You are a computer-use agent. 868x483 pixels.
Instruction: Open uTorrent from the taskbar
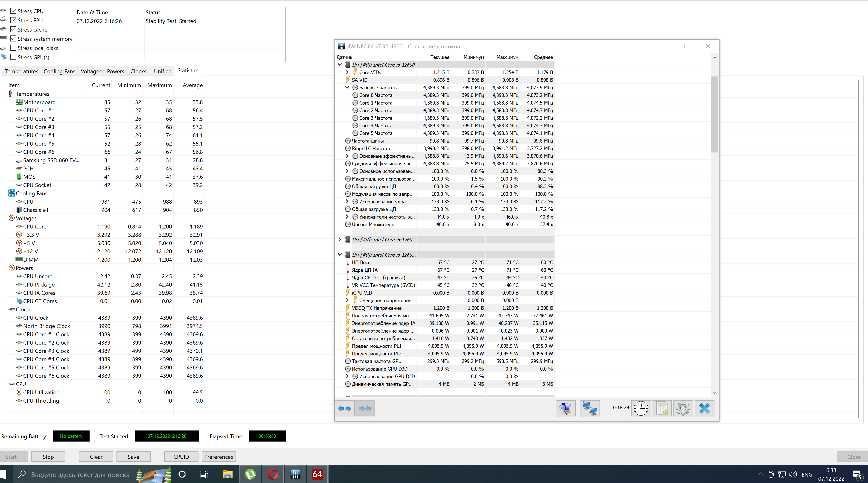click(250, 474)
